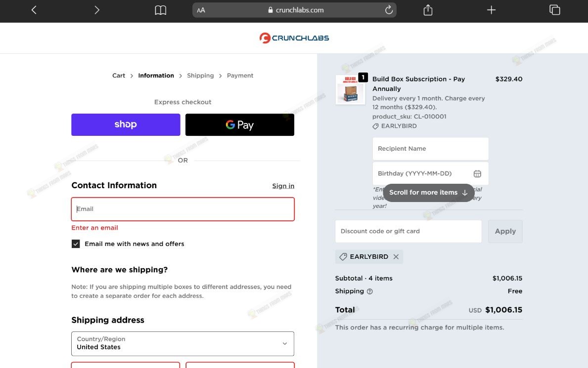Tap Scroll for more items button
The image size is (588, 368).
pos(429,193)
